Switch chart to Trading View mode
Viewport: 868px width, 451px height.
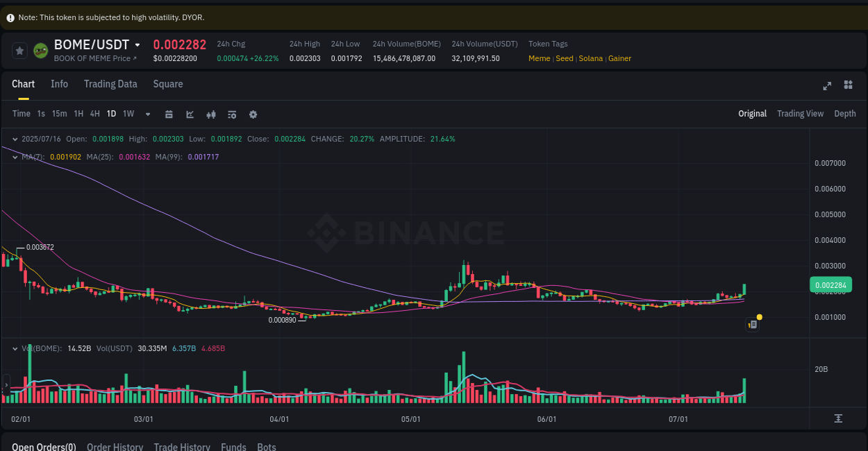800,113
